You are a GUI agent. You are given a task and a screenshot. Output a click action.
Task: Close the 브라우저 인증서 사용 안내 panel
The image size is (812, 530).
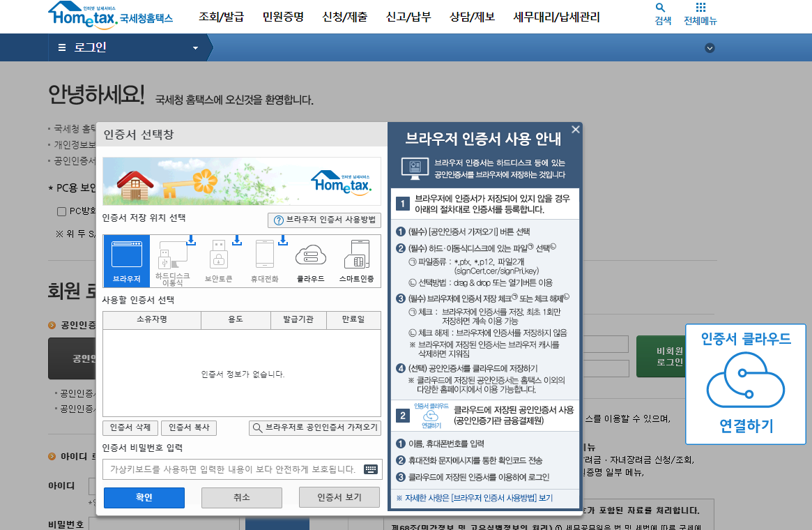pyautogui.click(x=575, y=130)
